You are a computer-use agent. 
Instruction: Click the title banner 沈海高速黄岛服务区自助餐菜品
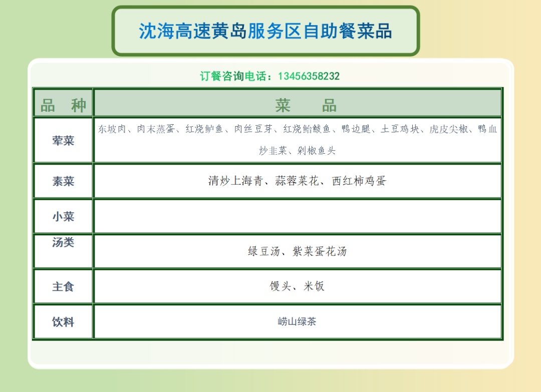[265, 31]
